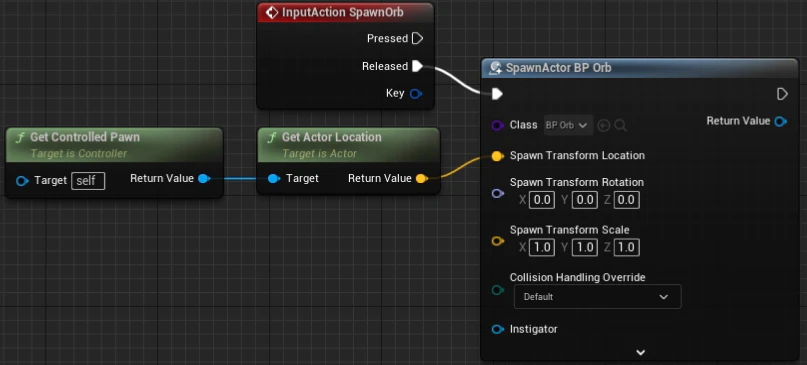The height and width of the screenshot is (365, 807).
Task: Click the function icon on Get Controlled Pawn
Action: [21, 137]
